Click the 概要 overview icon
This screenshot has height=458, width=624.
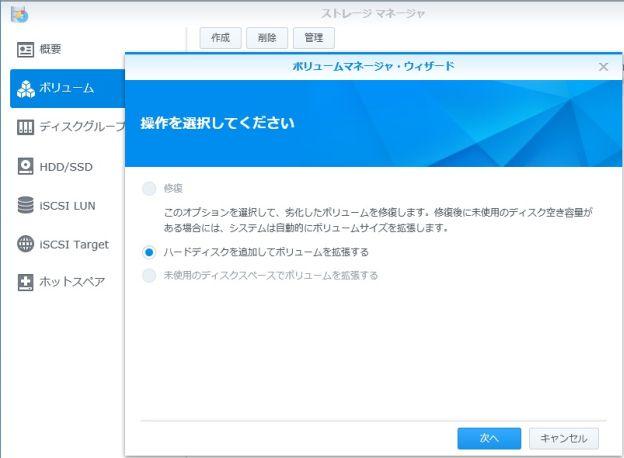pyautogui.click(x=25, y=50)
